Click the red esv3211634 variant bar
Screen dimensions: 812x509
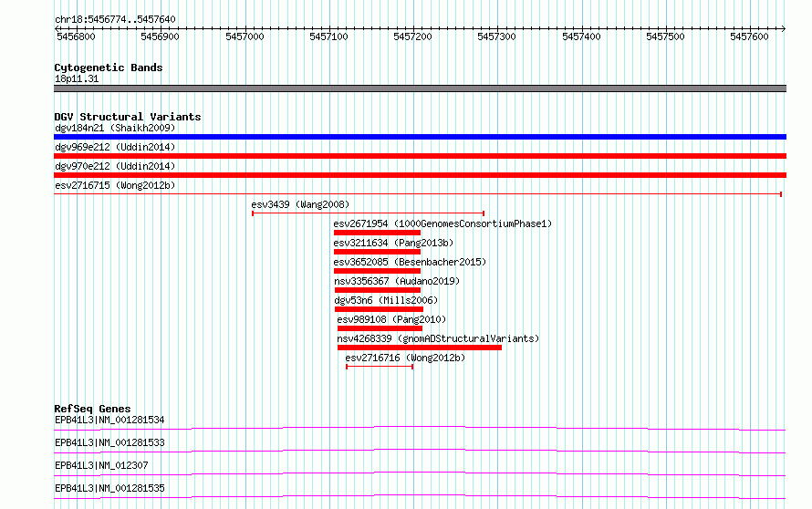tap(377, 252)
